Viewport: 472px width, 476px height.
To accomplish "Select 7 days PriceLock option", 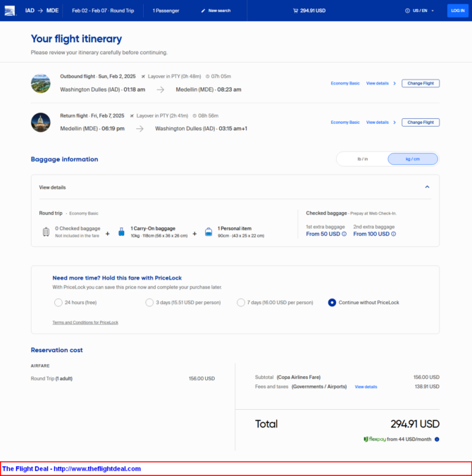I will pyautogui.click(x=240, y=303).
